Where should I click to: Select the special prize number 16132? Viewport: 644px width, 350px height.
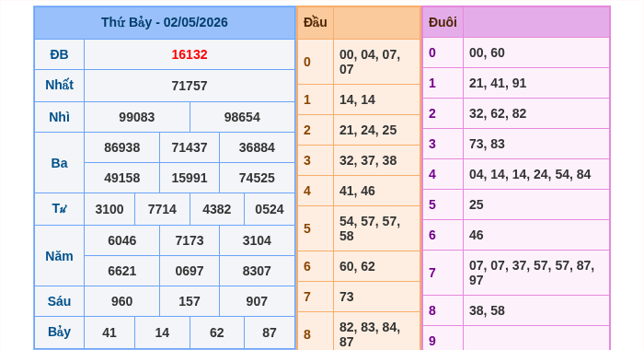190,54
